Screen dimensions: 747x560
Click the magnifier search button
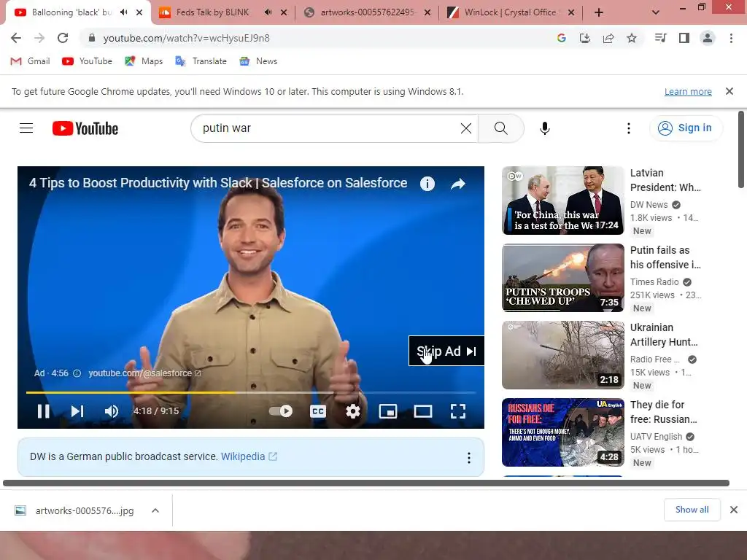[x=500, y=128]
